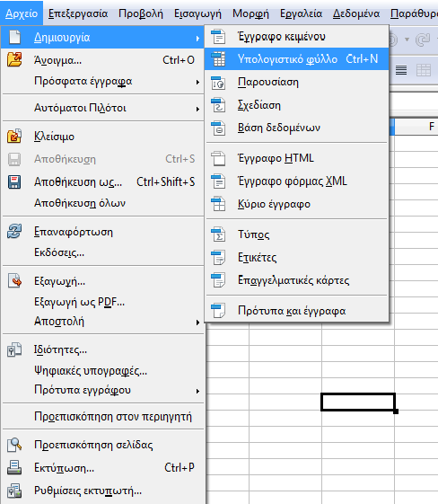This screenshot has width=438, height=504.
Task: Click the selected spreadsheet cell
Action: point(358,402)
